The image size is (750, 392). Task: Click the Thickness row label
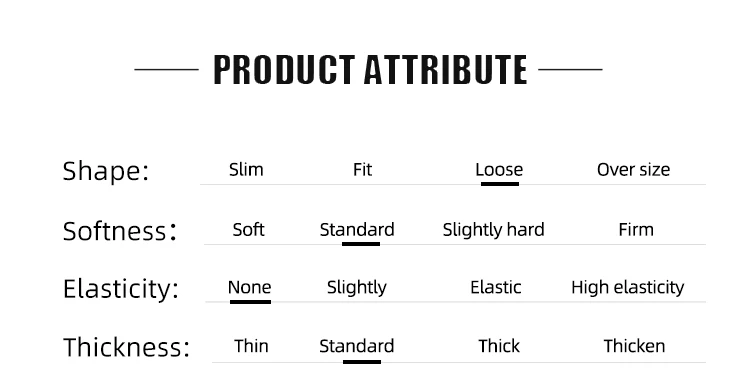pyautogui.click(x=126, y=347)
